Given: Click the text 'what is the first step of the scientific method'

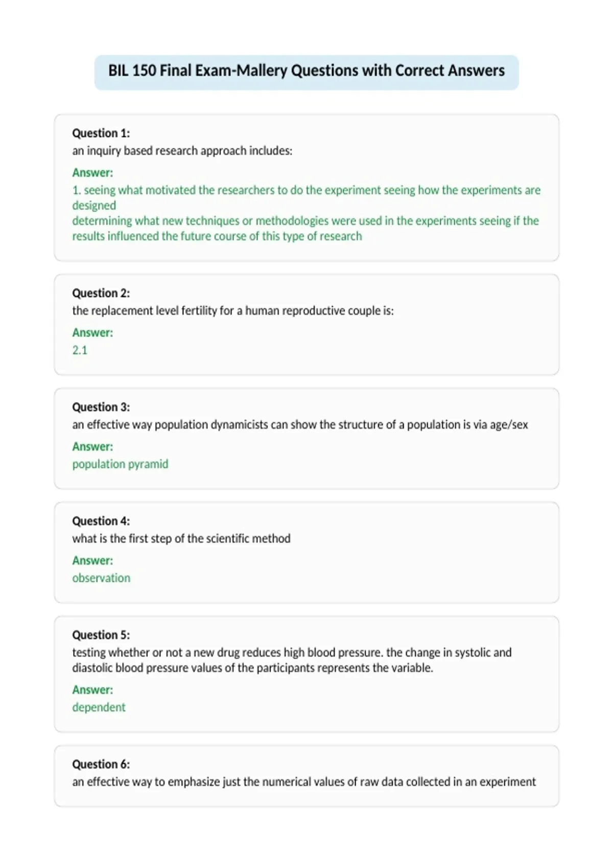Looking at the screenshot, I should point(181,539).
